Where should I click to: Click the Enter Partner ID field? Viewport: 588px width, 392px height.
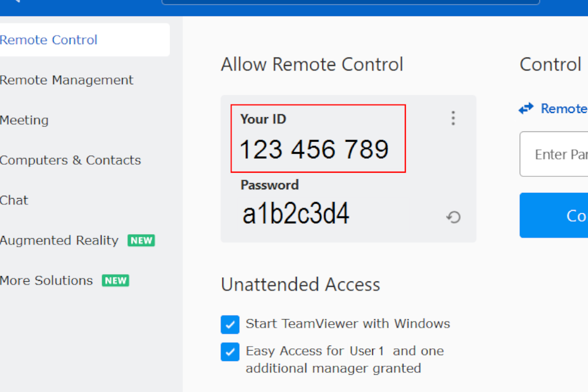(x=554, y=154)
